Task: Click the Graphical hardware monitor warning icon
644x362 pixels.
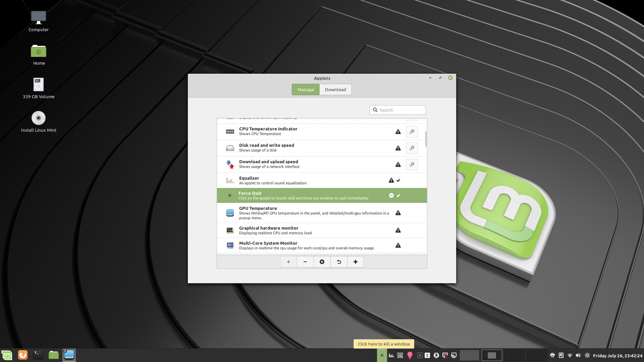Action: coord(397,230)
